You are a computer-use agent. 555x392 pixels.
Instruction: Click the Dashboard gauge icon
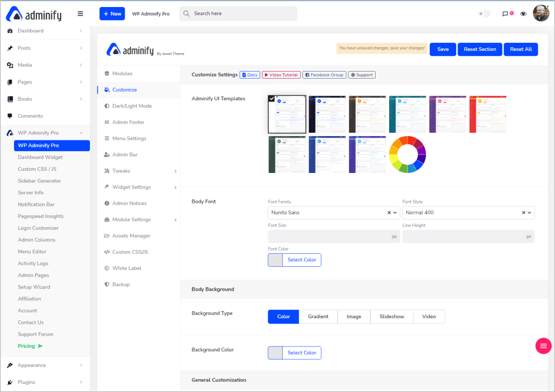(x=10, y=31)
